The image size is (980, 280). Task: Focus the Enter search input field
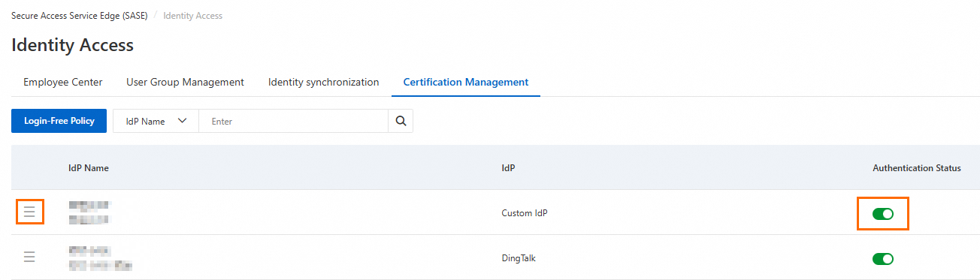pos(293,121)
